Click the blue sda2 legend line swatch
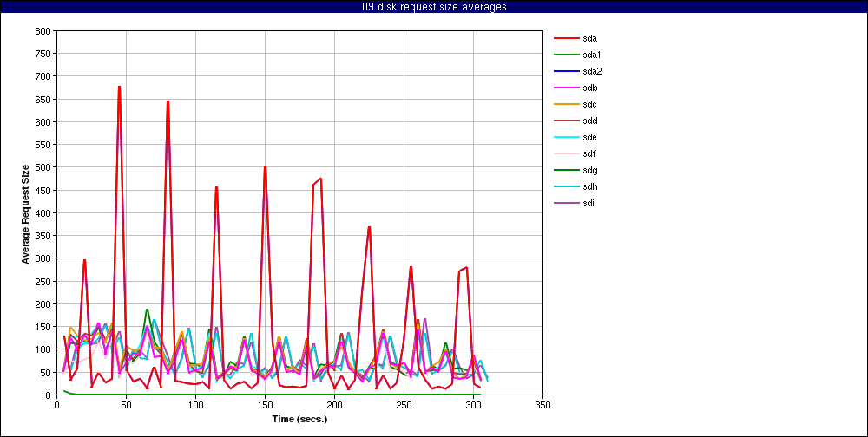The height and width of the screenshot is (437, 868). tap(566, 71)
